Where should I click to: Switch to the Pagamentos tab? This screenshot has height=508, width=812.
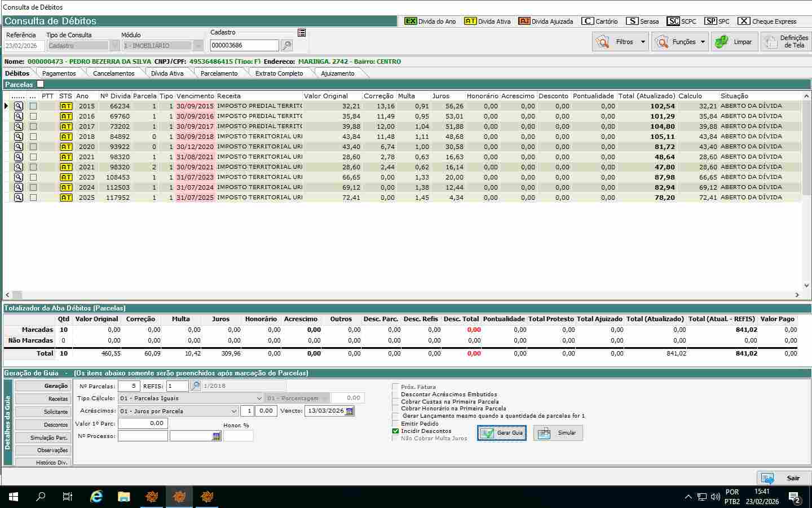59,73
